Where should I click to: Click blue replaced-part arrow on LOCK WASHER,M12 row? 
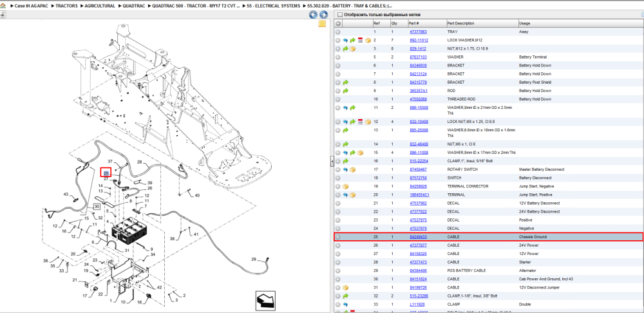coord(345,41)
